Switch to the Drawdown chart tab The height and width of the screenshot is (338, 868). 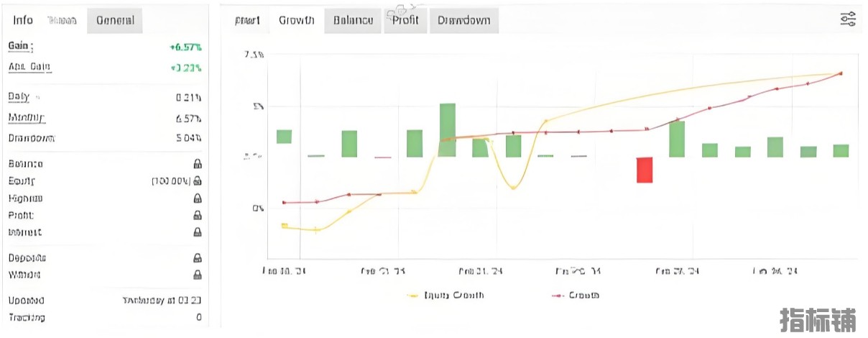tap(463, 20)
